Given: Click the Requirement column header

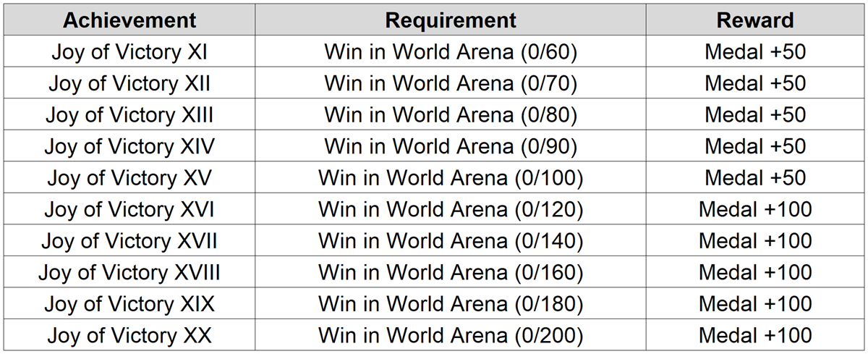Looking at the screenshot, I should click(x=451, y=20).
